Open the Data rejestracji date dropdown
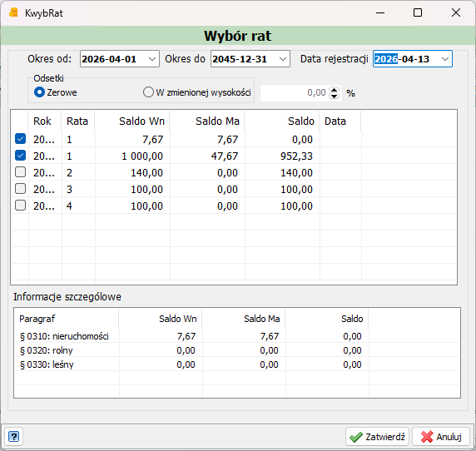This screenshot has width=476, height=451. pyautogui.click(x=445, y=59)
